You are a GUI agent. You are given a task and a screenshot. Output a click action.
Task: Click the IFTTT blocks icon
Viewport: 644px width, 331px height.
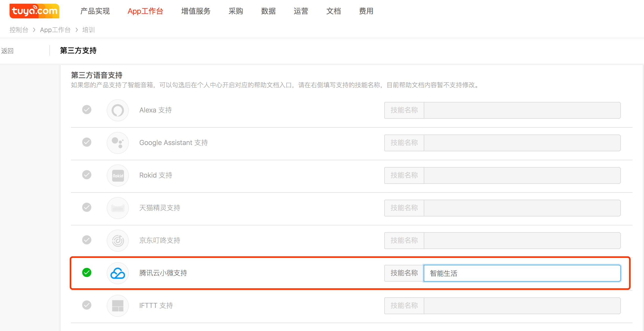tap(118, 306)
